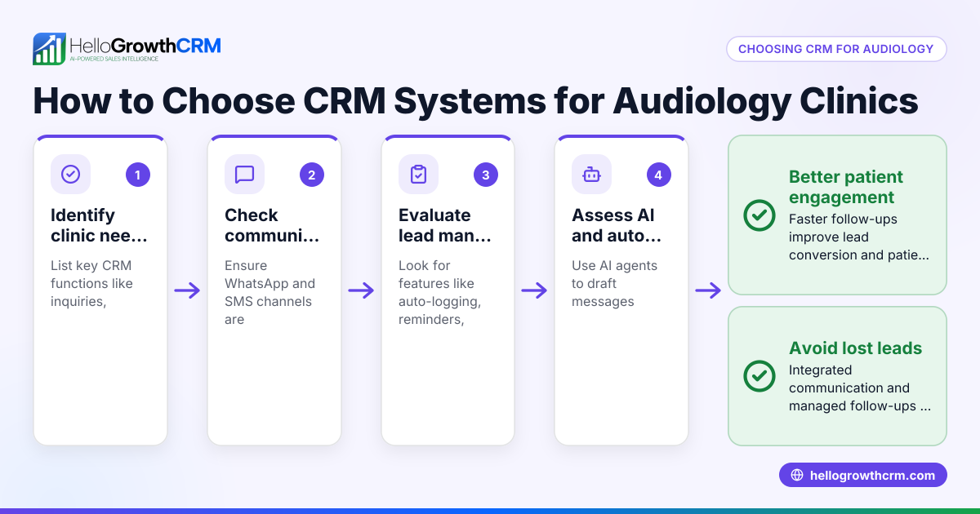The image size is (980, 514).
Task: Click the text Ensure WhatsApp and SMS channels are
Action: (269, 293)
